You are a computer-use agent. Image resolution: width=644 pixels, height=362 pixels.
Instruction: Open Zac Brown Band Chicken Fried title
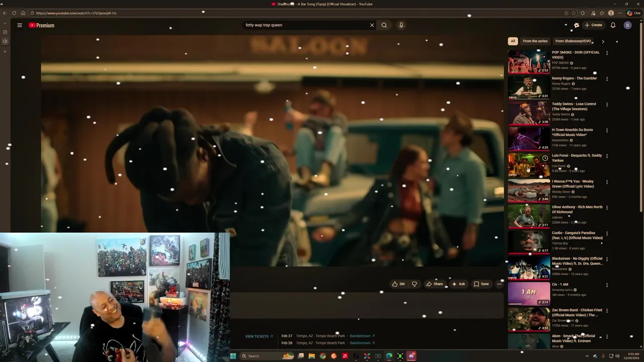pos(577,312)
